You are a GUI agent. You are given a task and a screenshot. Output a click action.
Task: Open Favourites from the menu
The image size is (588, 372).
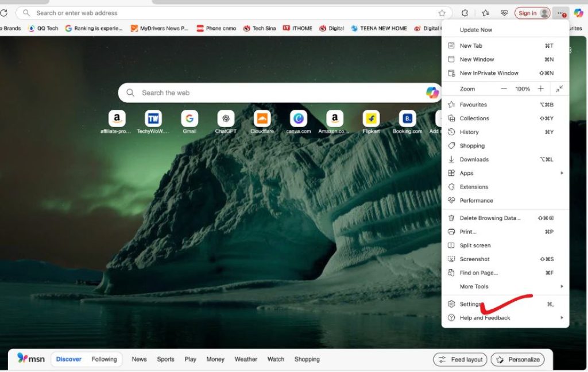coord(505,105)
